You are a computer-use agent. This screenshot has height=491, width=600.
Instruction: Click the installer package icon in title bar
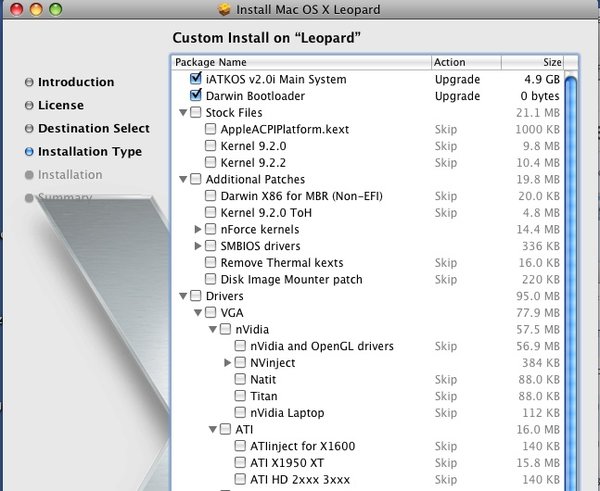click(225, 9)
